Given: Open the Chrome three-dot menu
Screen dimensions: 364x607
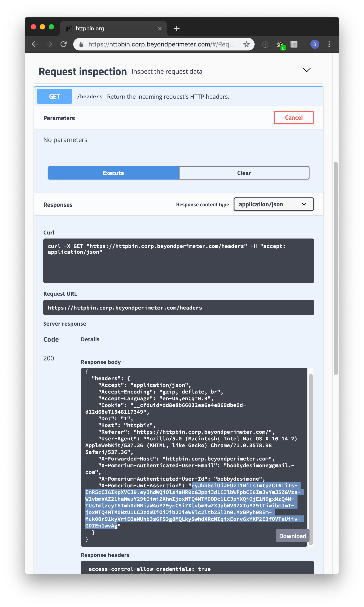Looking at the screenshot, I should tap(329, 44).
